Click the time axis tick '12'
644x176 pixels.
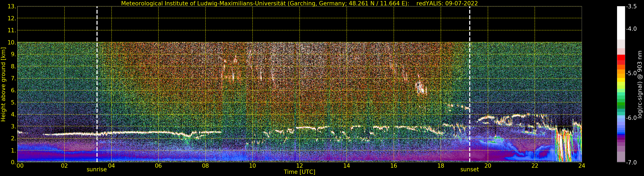coord(300,166)
